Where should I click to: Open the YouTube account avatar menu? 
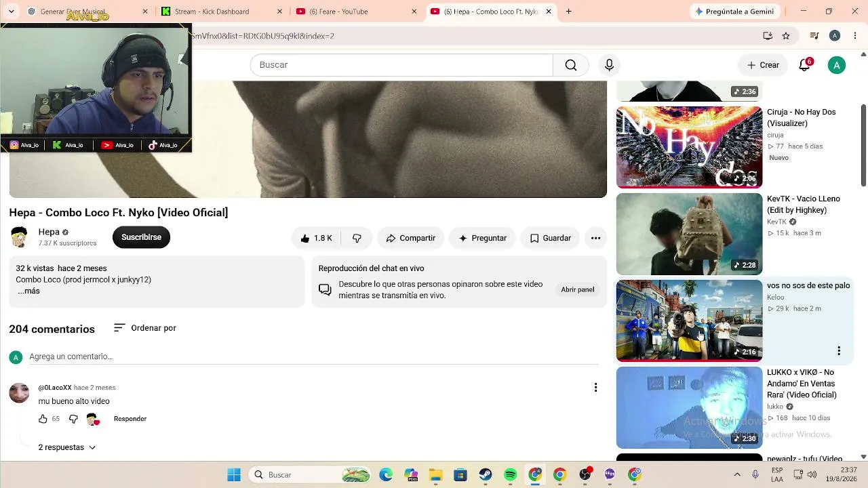point(837,65)
